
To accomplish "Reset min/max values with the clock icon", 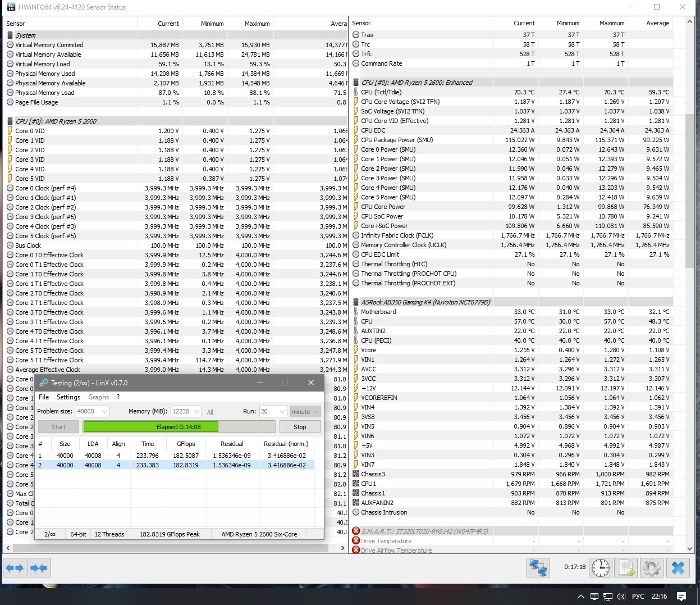I will coord(601,567).
